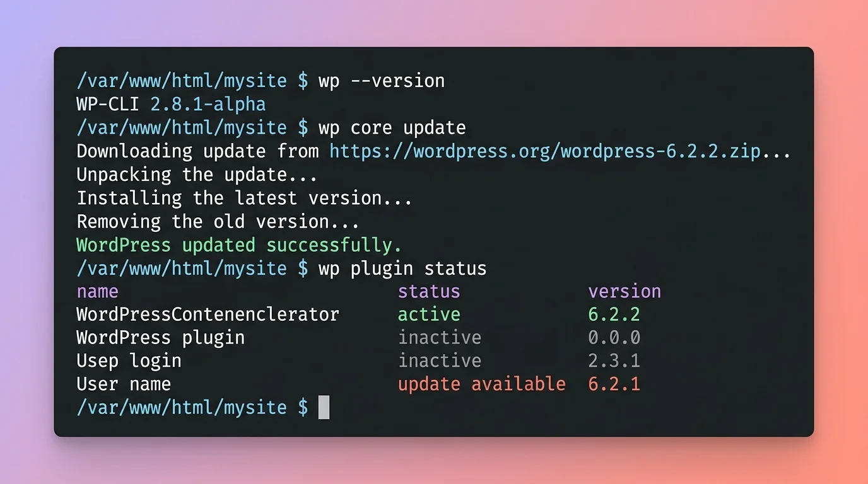The width and height of the screenshot is (868, 484).
Task: Click version 6.2.1 next to User name
Action: [x=614, y=384]
